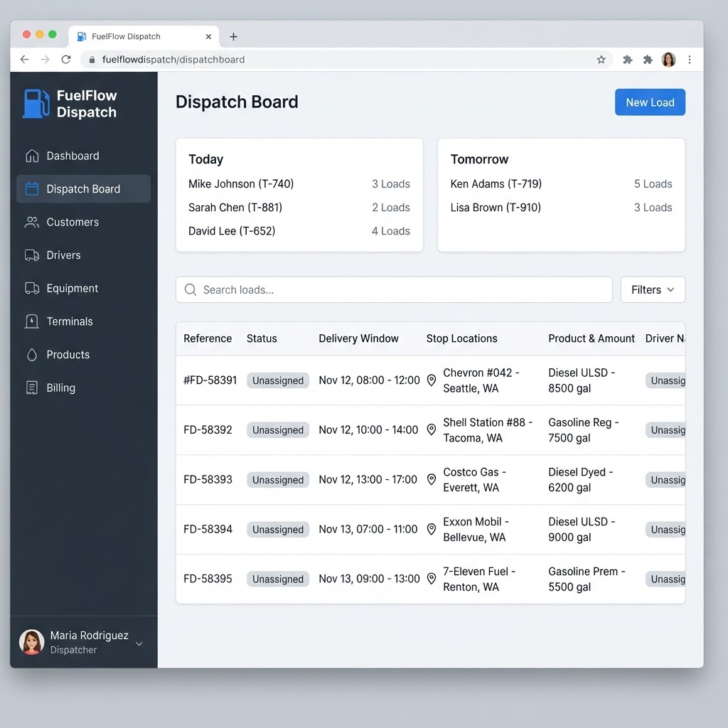This screenshot has width=728, height=728.
Task: Go back in browser history
Action: point(25,60)
